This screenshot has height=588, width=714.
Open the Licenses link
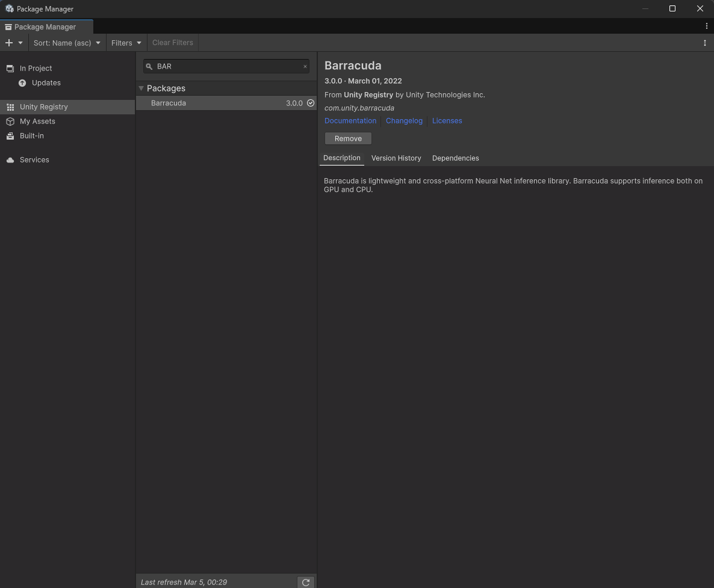[x=447, y=120]
